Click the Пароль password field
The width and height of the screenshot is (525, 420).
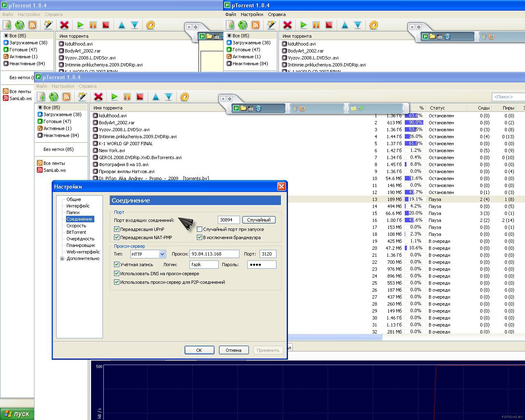(262, 265)
